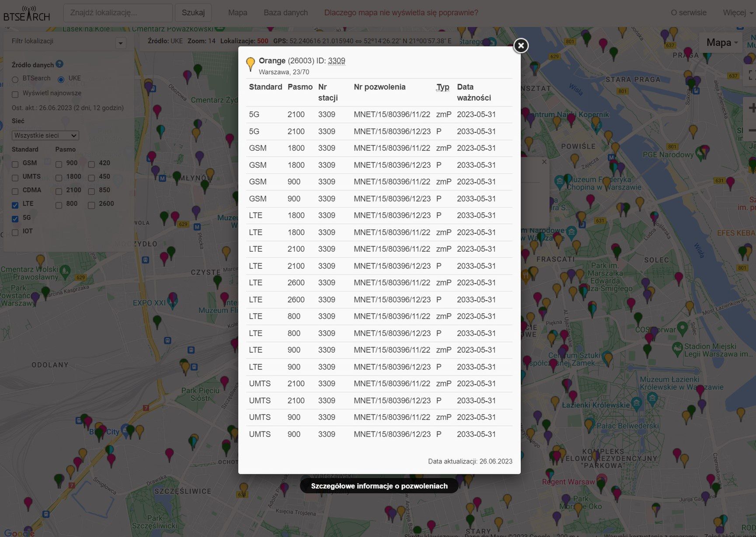Open the Baza danych menu item
This screenshot has height=537, width=756.
coord(286,13)
